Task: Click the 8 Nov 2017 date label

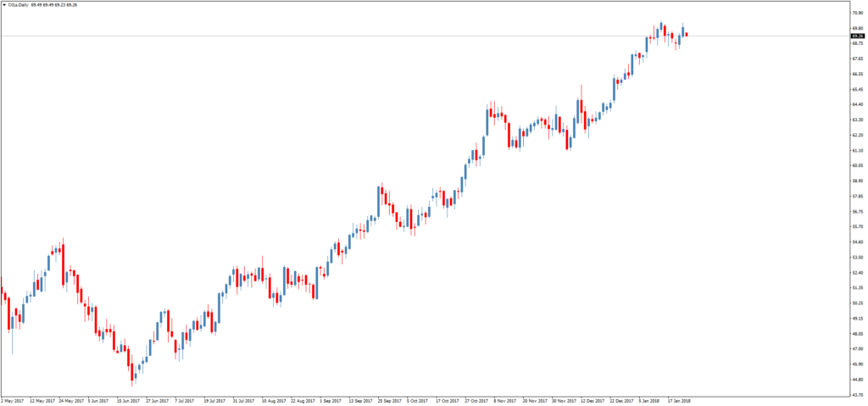Action: (506, 401)
